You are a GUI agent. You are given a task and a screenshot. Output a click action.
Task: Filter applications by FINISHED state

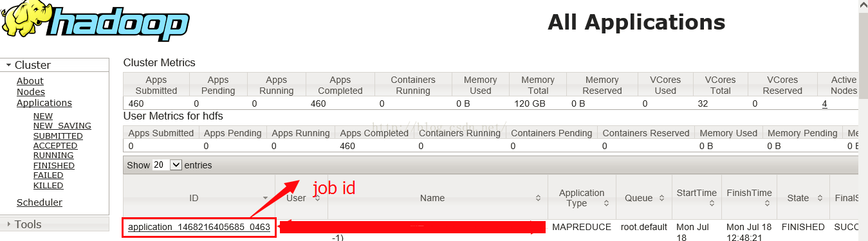pos(54,166)
